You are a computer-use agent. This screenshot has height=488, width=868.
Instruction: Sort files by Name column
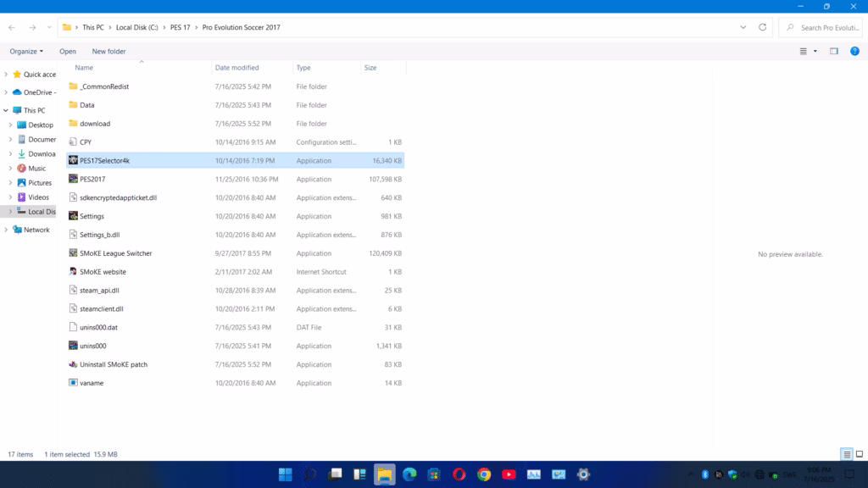[84, 68]
